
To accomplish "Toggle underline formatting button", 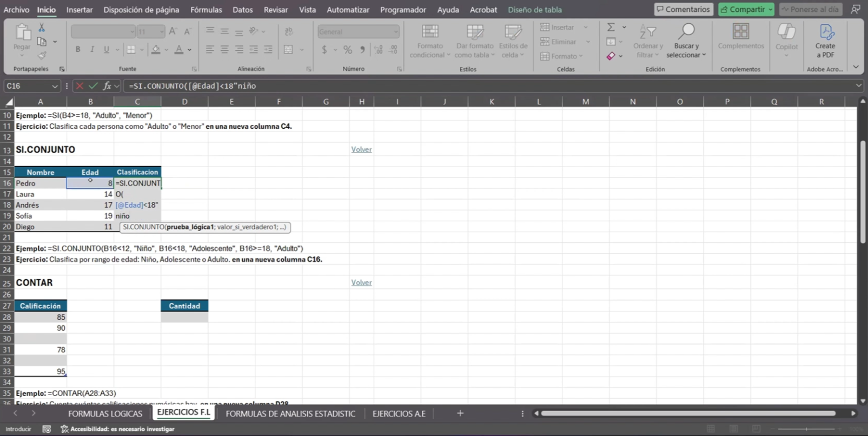I will 106,50.
